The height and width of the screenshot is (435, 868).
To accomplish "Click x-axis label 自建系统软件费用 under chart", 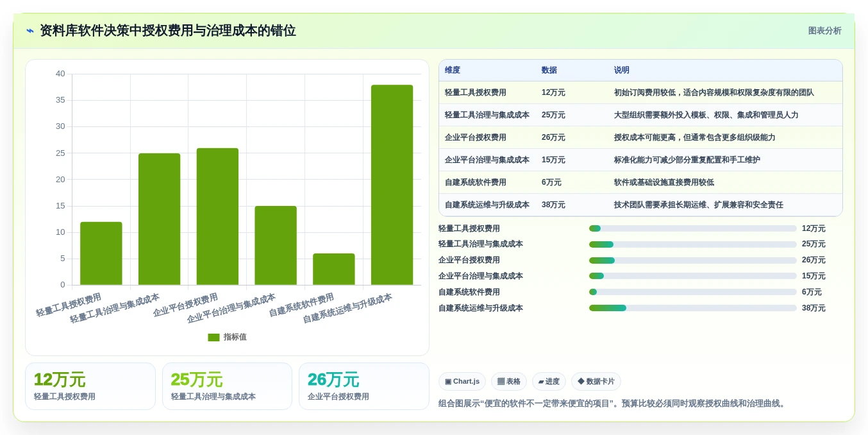I will point(301,305).
